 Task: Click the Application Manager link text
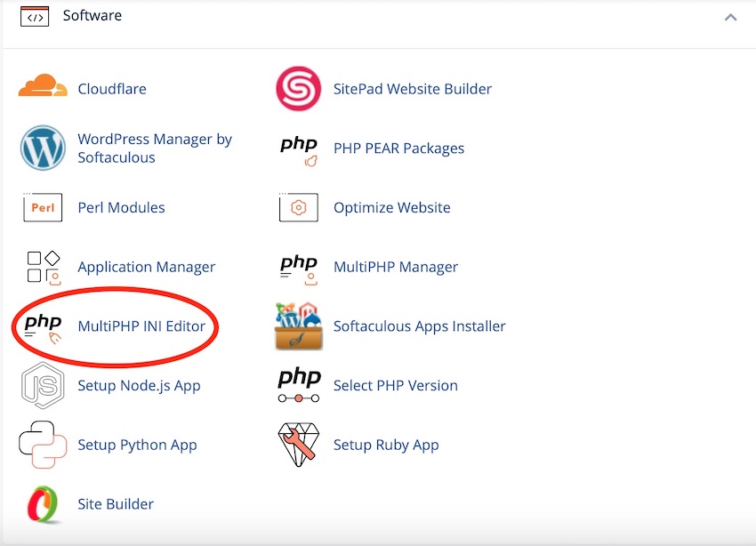tap(147, 267)
